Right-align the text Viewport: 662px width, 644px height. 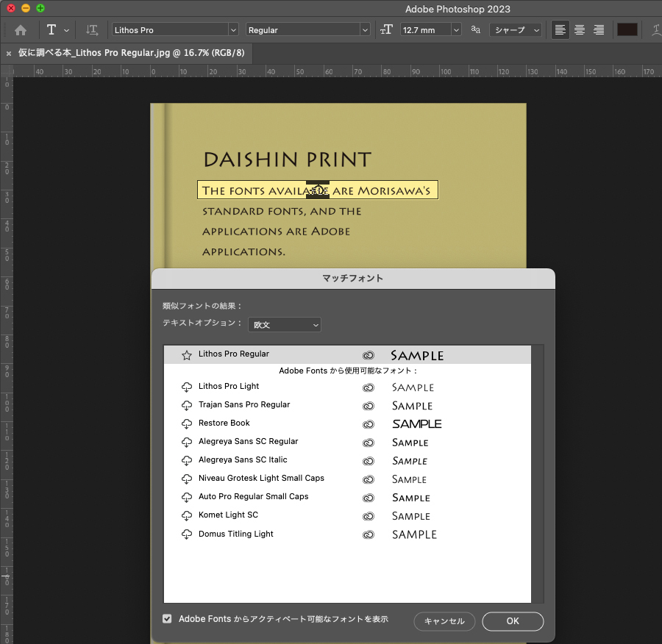(x=599, y=30)
